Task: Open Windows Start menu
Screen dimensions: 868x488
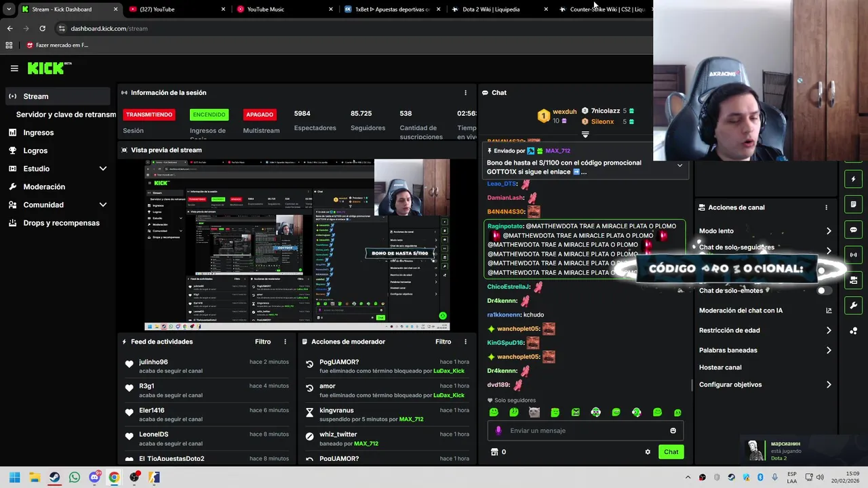Action: (14, 477)
